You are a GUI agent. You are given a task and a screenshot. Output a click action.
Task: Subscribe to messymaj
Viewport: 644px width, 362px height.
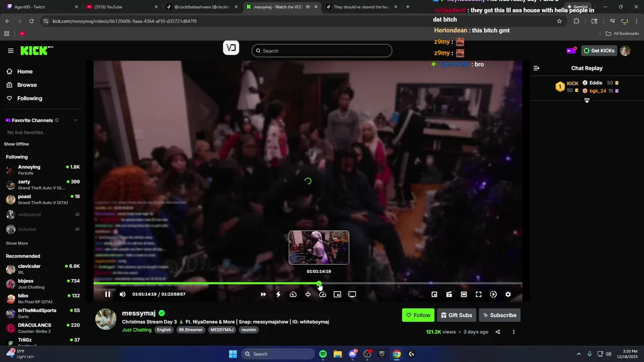coord(500,315)
